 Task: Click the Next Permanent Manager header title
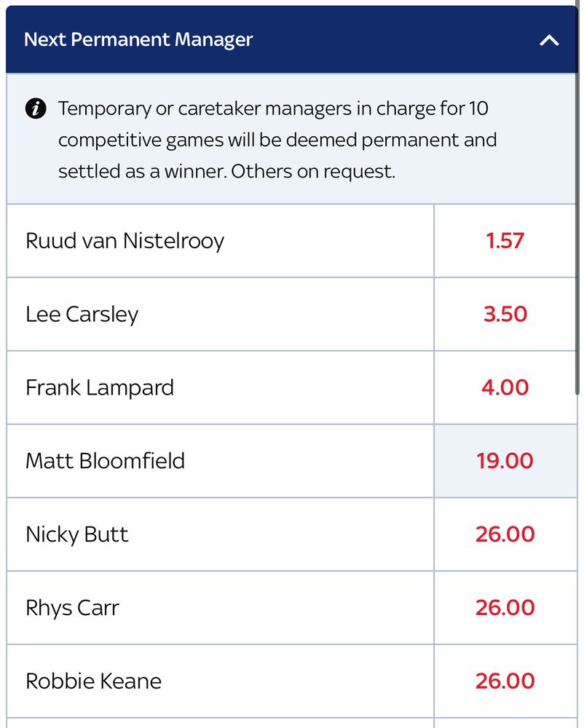(x=138, y=40)
